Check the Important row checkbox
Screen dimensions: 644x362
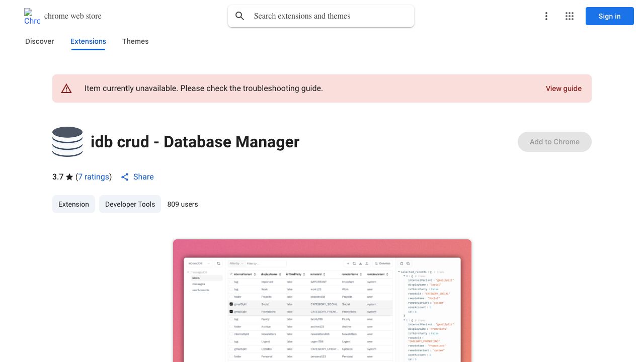[231, 282]
